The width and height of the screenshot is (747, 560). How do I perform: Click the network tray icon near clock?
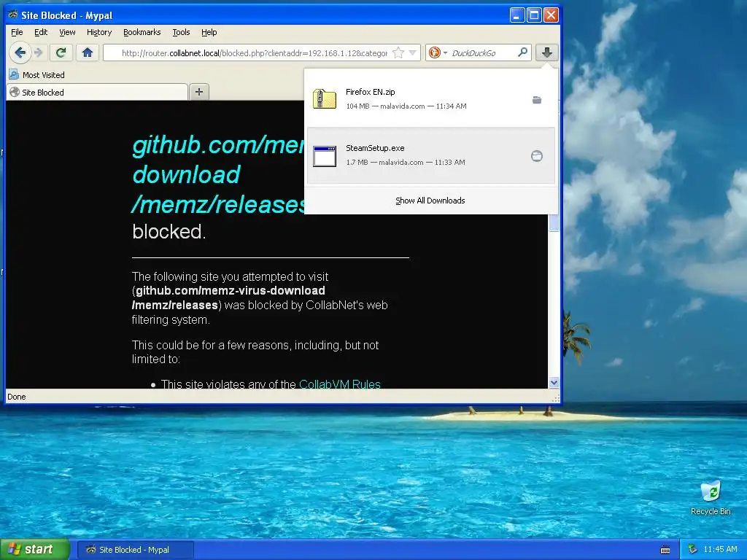point(692,550)
